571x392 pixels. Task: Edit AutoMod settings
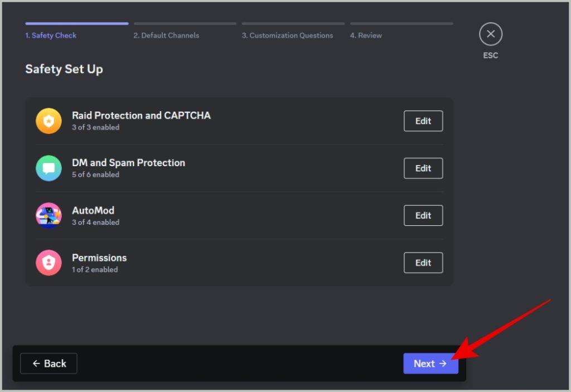423,215
